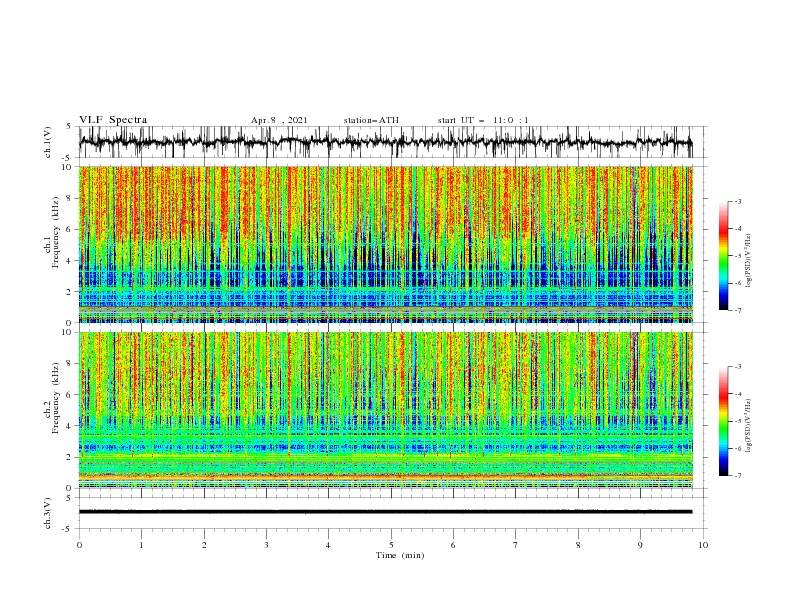
Task: Click the "-4" label on ch.1 colorbar
Action: pyautogui.click(x=738, y=229)
